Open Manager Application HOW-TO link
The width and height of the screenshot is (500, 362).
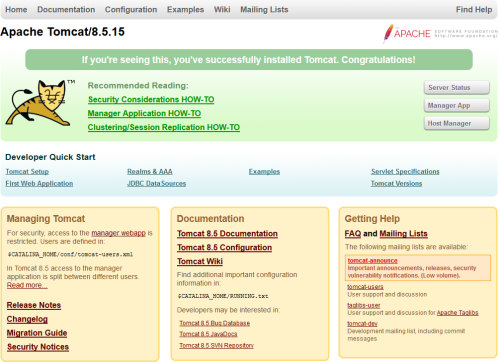(x=144, y=114)
